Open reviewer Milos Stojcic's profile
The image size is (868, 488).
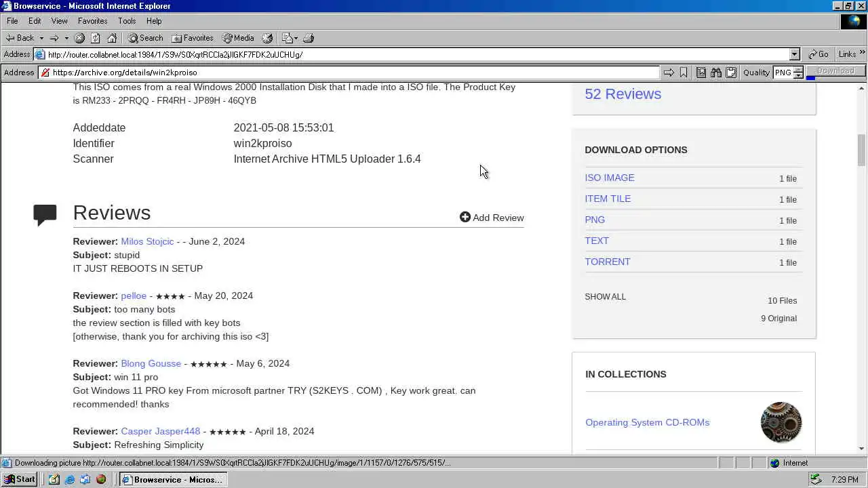tap(147, 241)
